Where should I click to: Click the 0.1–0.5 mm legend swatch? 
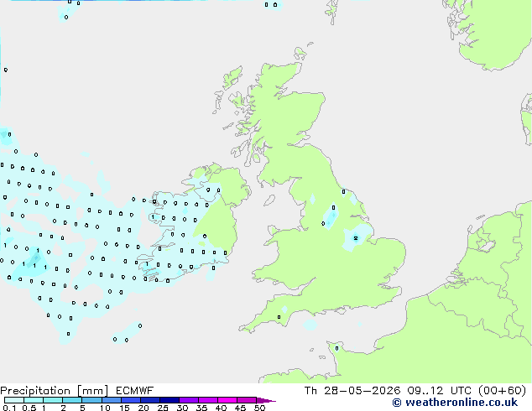coord(14,400)
